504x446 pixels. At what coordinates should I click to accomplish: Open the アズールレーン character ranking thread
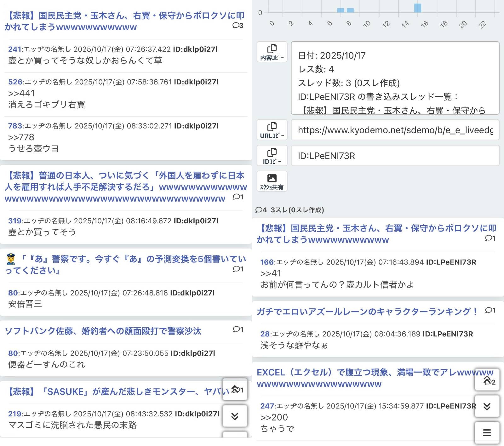pyautogui.click(x=367, y=312)
